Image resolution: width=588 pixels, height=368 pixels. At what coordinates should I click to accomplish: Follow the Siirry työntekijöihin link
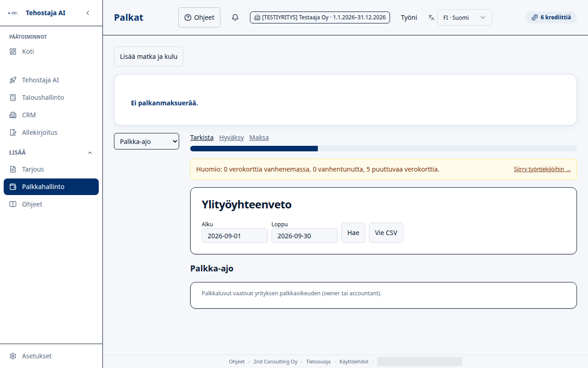pos(542,169)
